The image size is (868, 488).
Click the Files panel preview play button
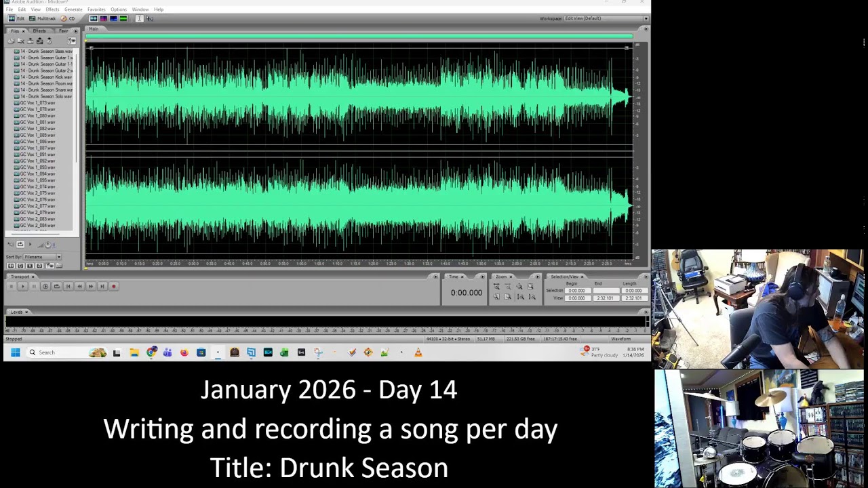(x=30, y=244)
